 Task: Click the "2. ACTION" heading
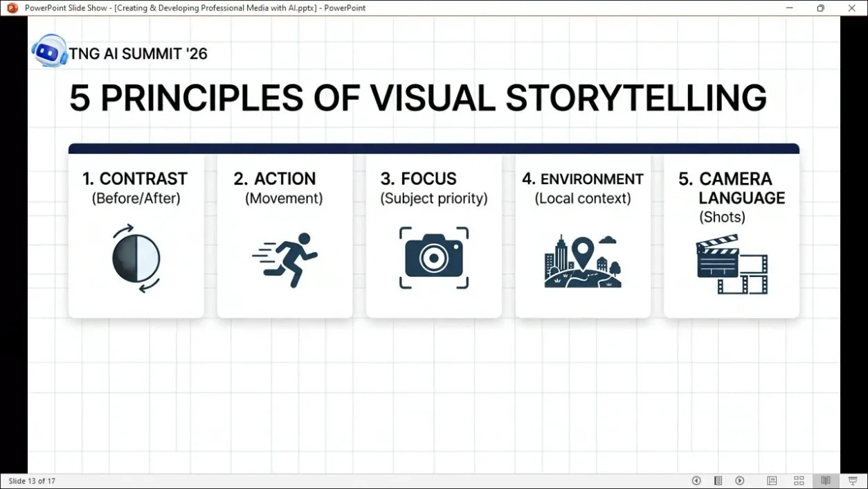pos(275,179)
